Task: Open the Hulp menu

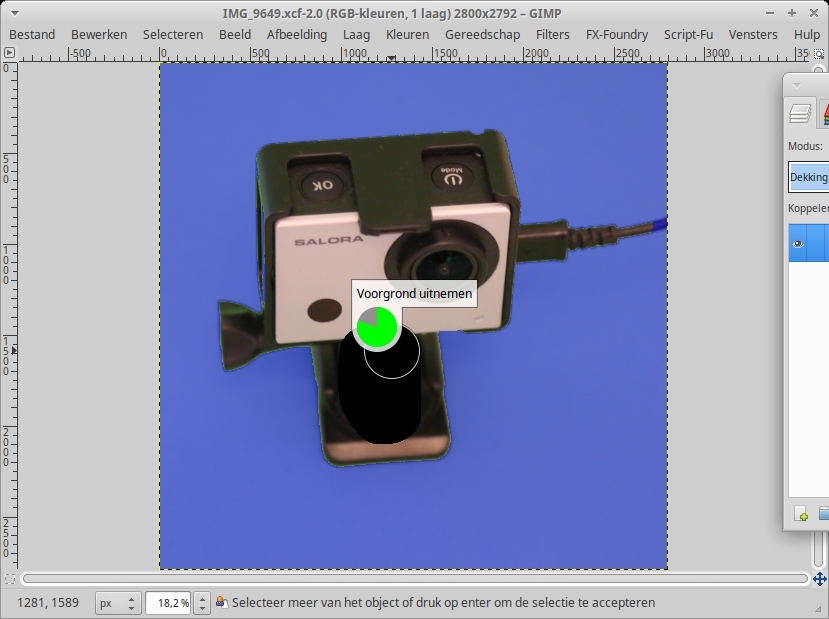Action: point(807,34)
